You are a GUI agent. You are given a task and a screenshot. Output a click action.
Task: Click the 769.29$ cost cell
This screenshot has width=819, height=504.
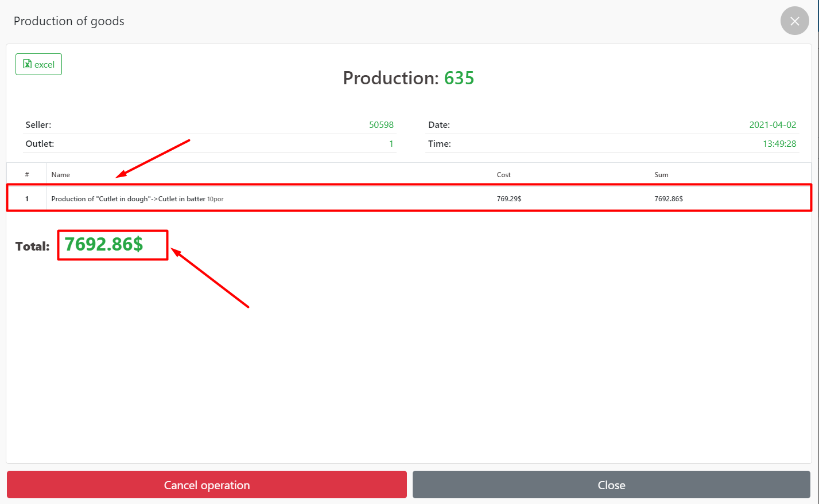(x=509, y=199)
